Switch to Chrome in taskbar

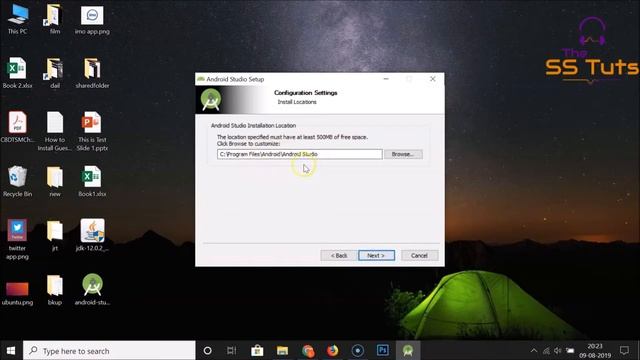point(308,351)
